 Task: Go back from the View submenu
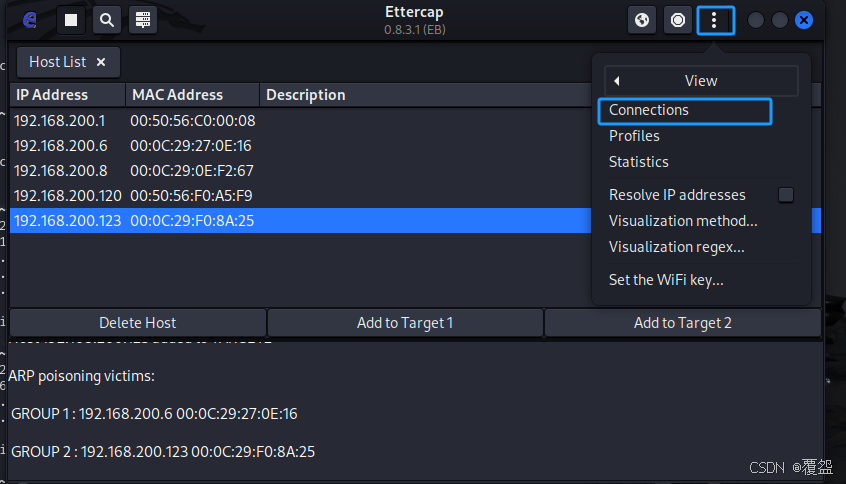click(x=701, y=81)
